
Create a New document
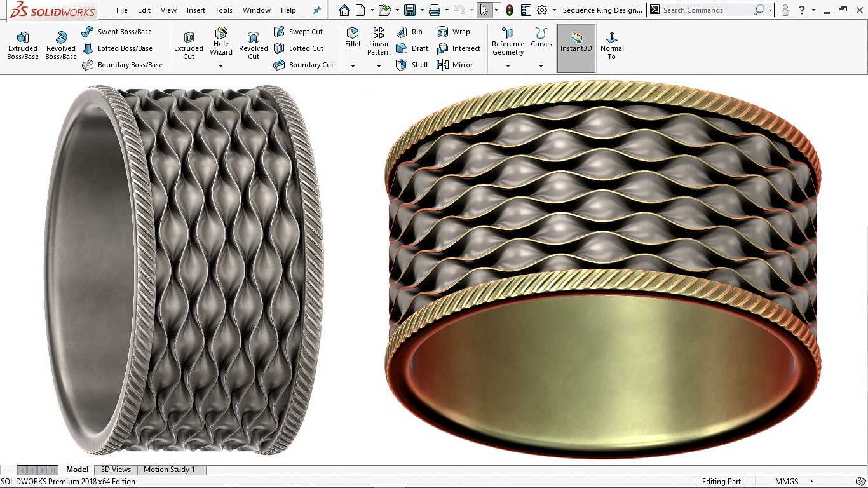(x=361, y=10)
